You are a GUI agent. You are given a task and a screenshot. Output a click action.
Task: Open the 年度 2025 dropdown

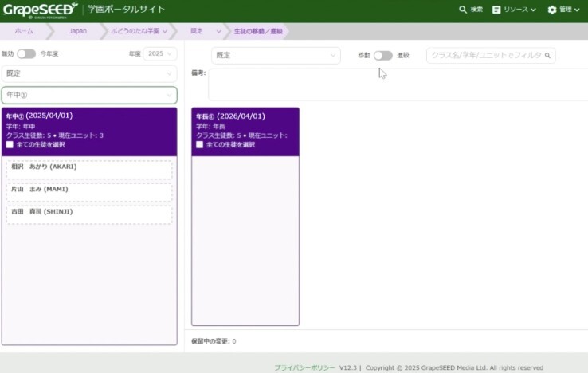[160, 53]
